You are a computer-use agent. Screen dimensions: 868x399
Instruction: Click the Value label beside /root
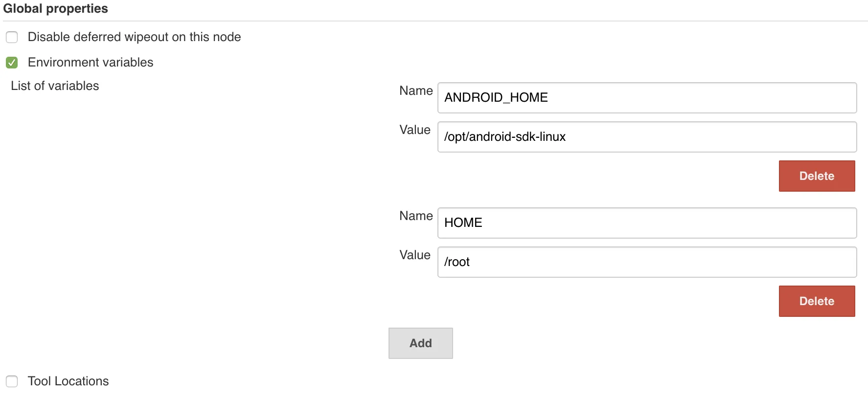[415, 255]
